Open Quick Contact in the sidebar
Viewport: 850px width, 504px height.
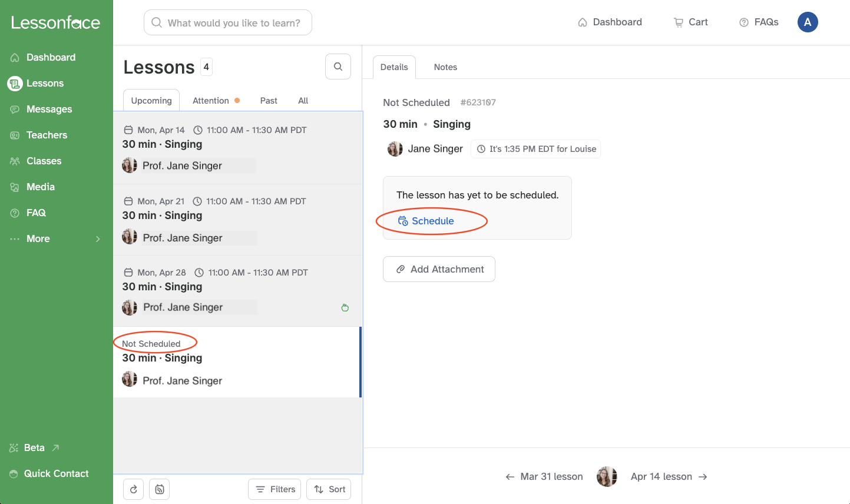pyautogui.click(x=56, y=473)
